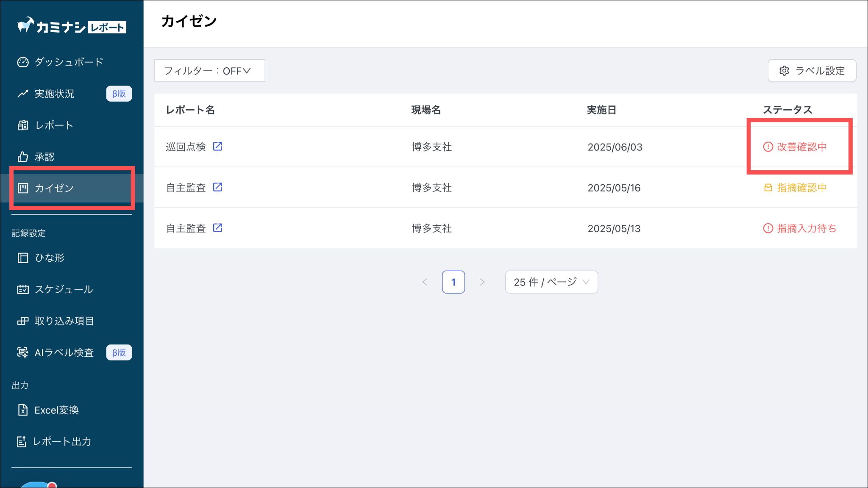Expand the フィルター：OFF dropdown

click(209, 71)
